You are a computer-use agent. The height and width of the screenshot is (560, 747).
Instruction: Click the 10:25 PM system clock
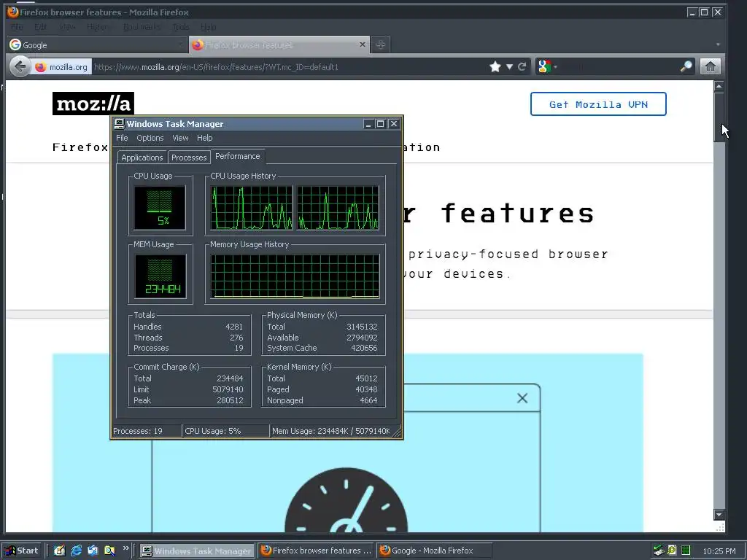point(719,551)
